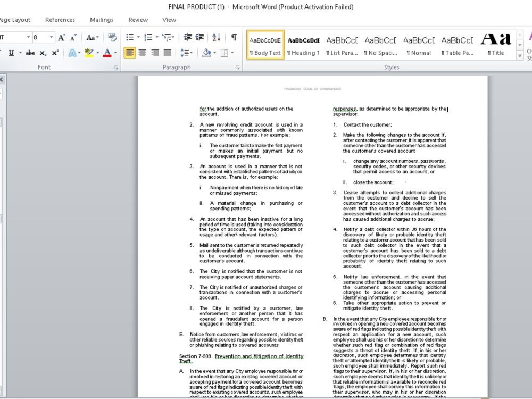Open the Mailings tab
The image size is (532, 399).
point(102,20)
